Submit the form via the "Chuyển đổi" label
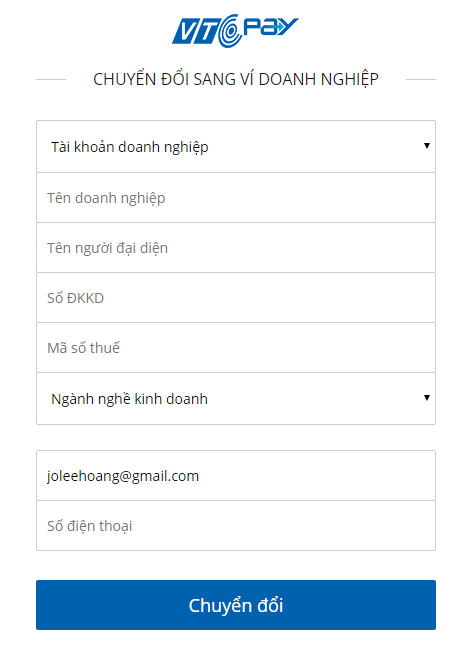 coord(236,605)
